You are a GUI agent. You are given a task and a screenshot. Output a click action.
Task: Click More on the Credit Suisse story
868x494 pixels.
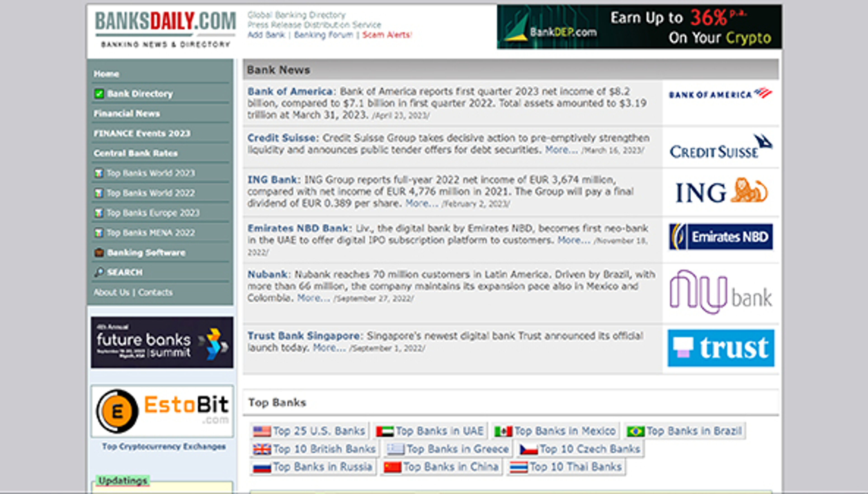point(557,149)
